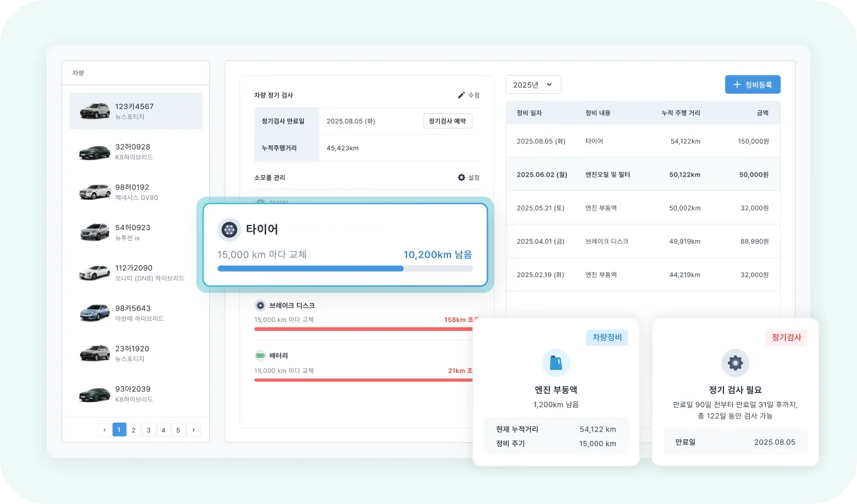Click the 10,200km 남음 label

pyautogui.click(x=438, y=255)
